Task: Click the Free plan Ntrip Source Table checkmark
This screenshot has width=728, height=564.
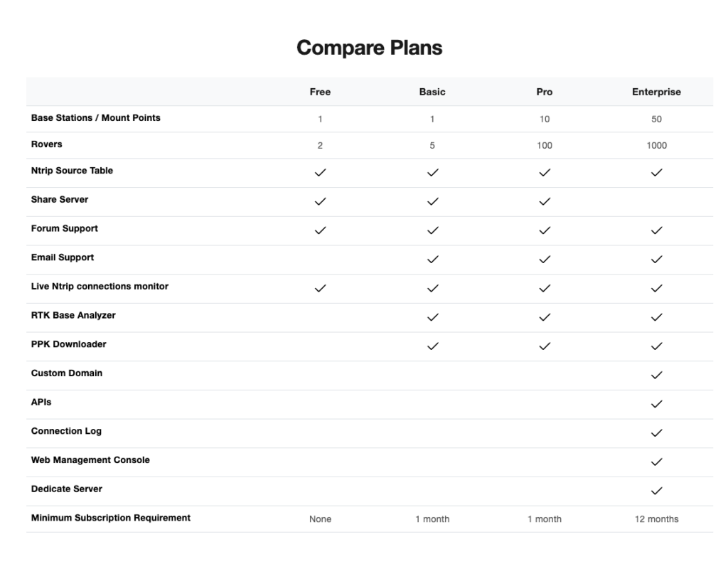Action: (320, 172)
